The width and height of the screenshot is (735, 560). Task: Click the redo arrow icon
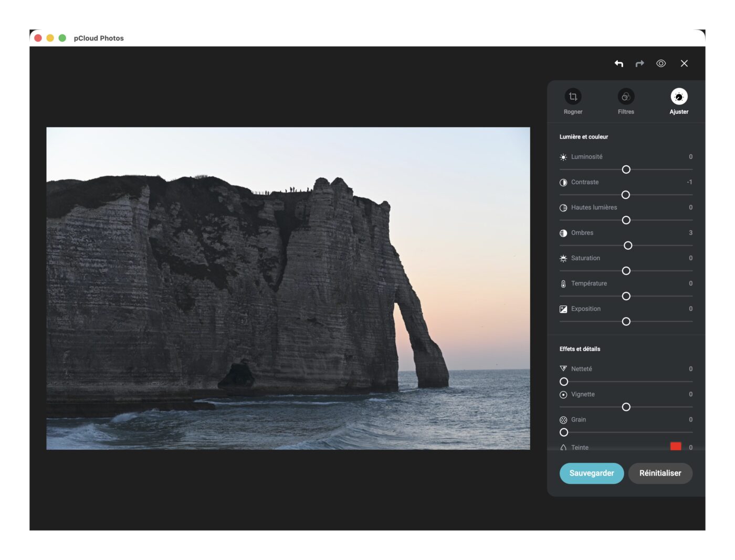639,64
